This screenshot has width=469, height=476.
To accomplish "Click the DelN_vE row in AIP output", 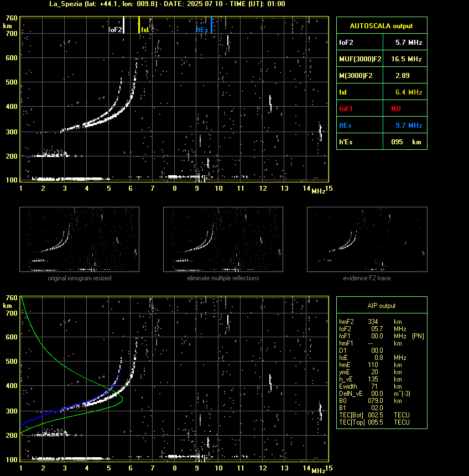I will pos(382,394).
